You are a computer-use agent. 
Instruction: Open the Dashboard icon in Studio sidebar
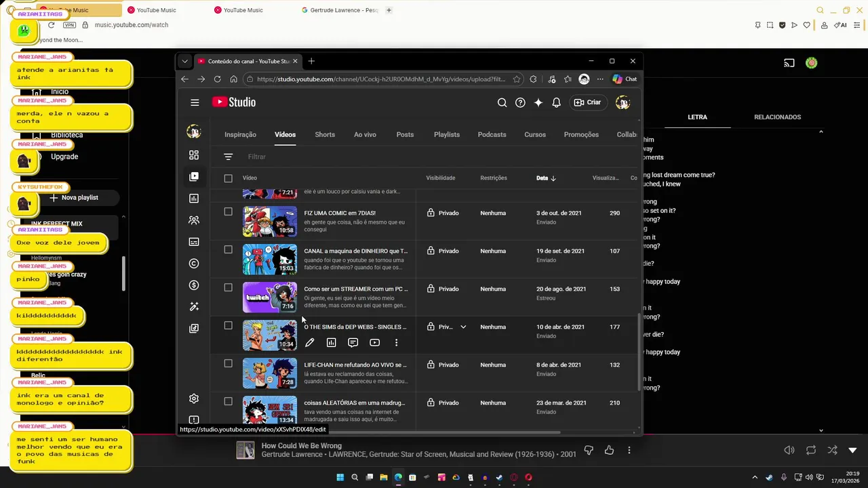tap(194, 155)
